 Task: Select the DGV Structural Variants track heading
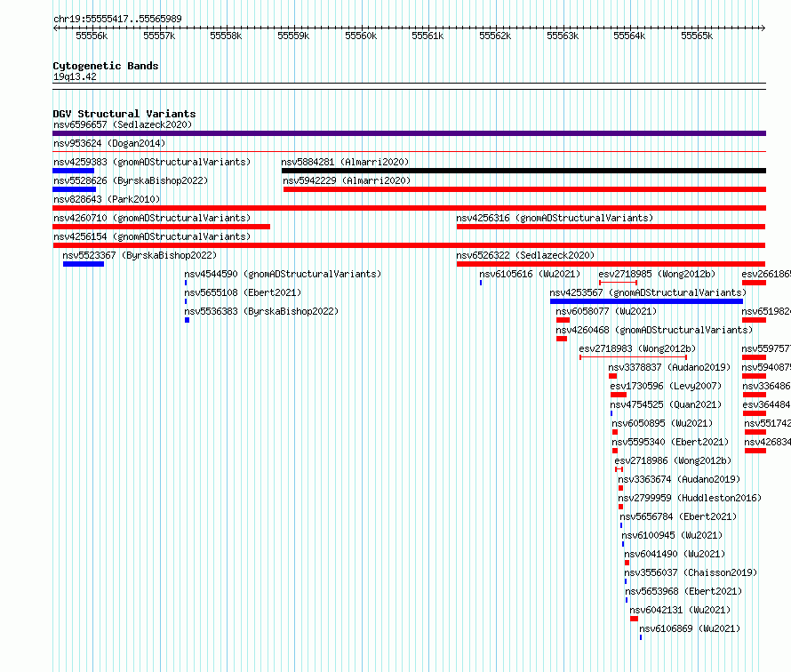click(x=124, y=114)
